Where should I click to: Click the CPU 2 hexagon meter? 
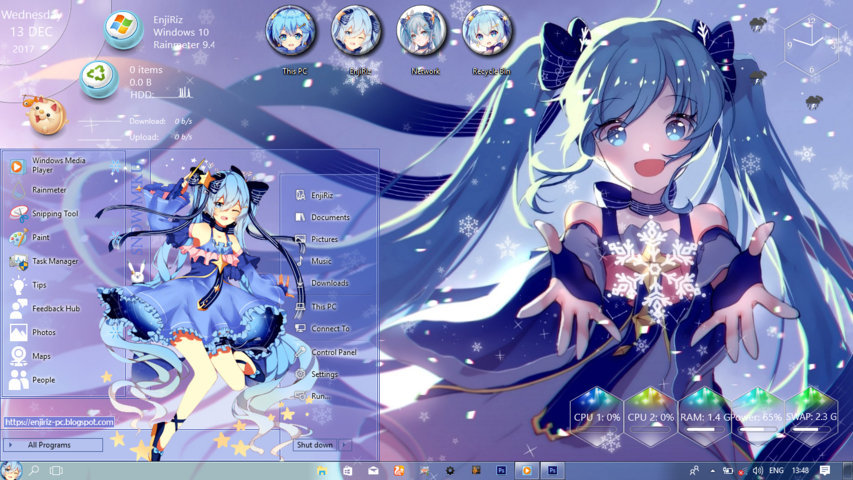tap(650, 417)
